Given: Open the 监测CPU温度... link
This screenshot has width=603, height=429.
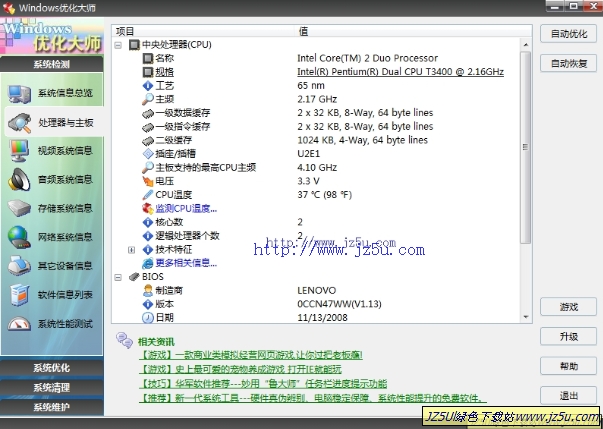Looking at the screenshot, I should (x=186, y=209).
